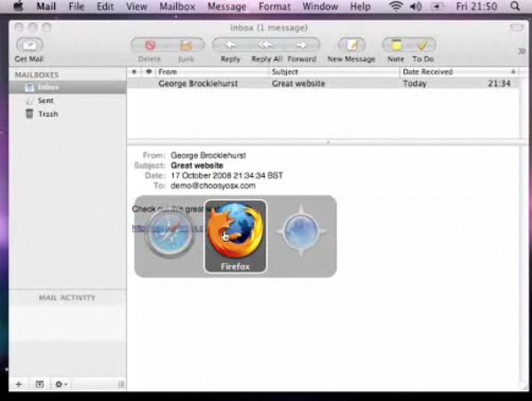Click the sidebar resize handle
Screen dimensions: 532x401
coord(121,384)
